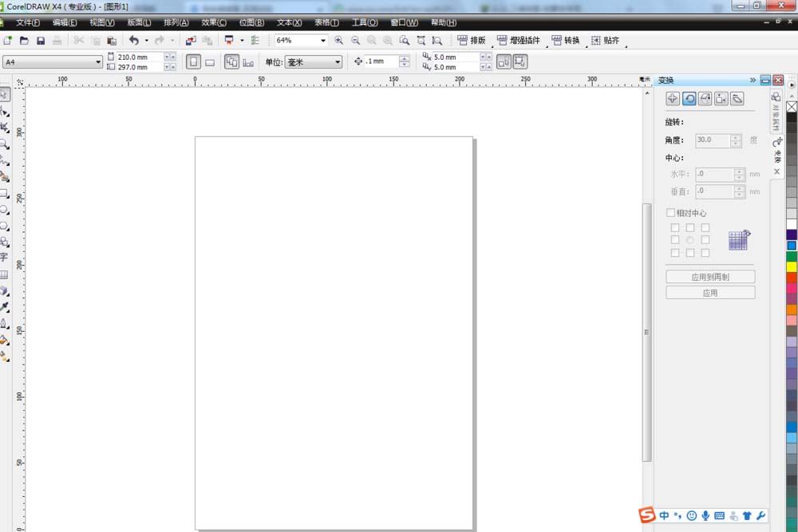798x532 pixels.
Task: Save the document with the floppy disk icon
Action: tap(41, 40)
